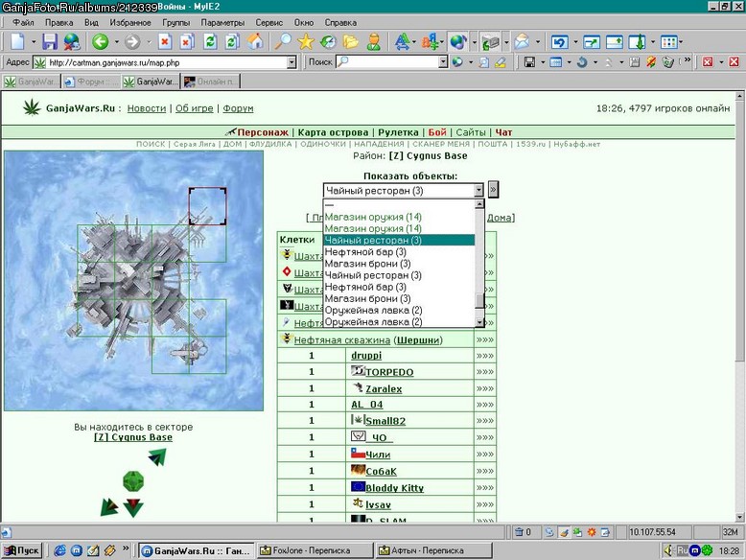Refresh all pages icon
Image resolution: width=746 pixels, height=560 pixels.
pyautogui.click(x=232, y=42)
